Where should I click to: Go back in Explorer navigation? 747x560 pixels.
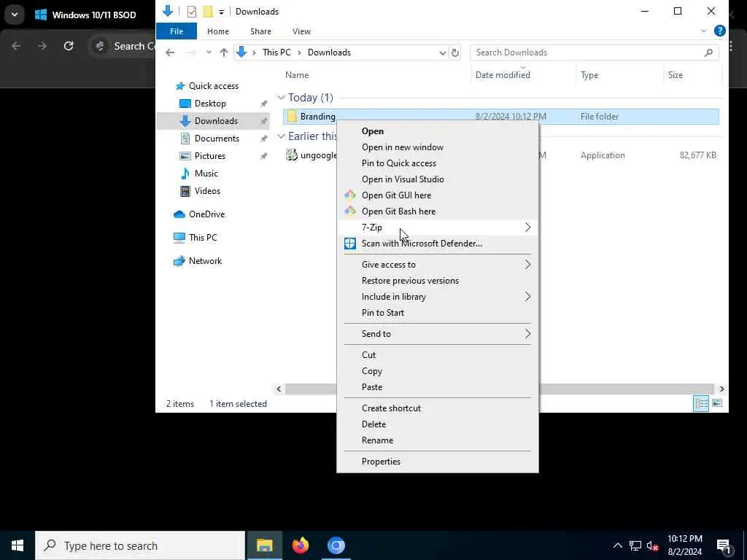click(x=170, y=52)
